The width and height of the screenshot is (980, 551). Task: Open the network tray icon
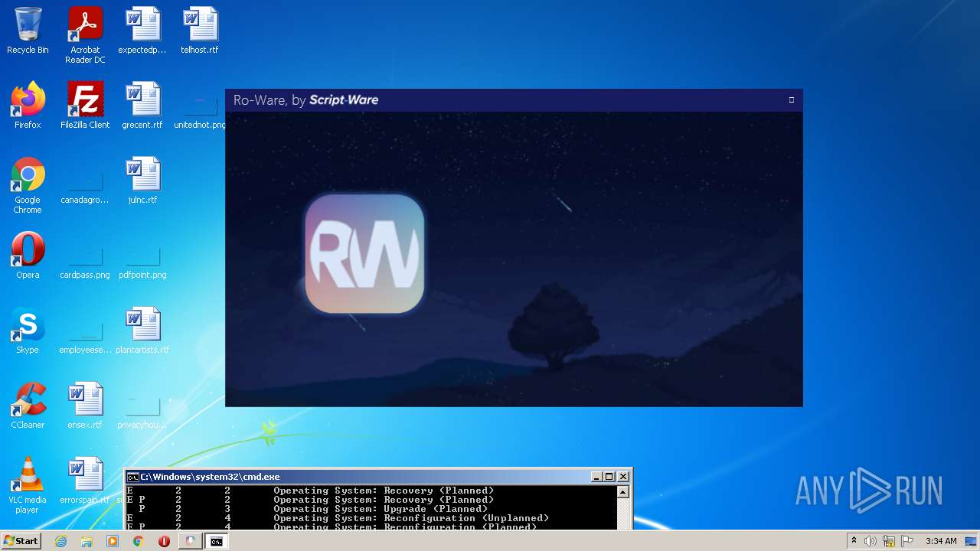click(889, 541)
